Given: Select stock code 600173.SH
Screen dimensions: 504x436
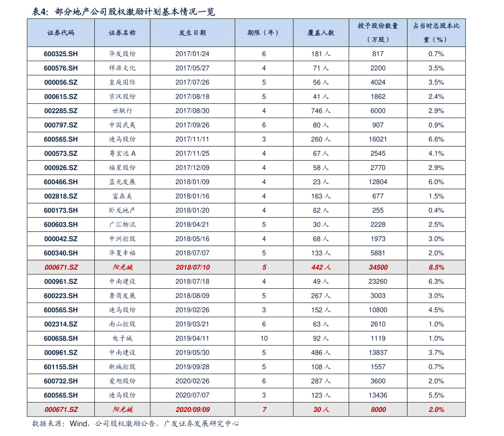Looking at the screenshot, I should pos(61,210).
